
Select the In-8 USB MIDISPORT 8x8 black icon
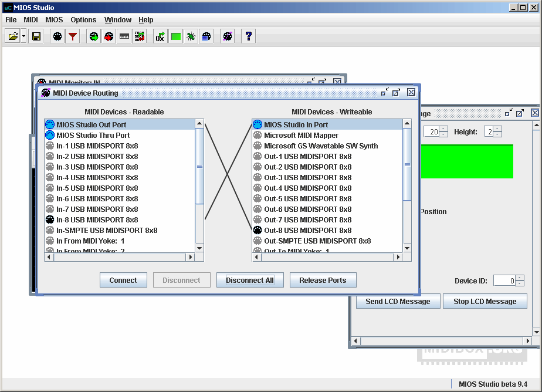coord(50,220)
